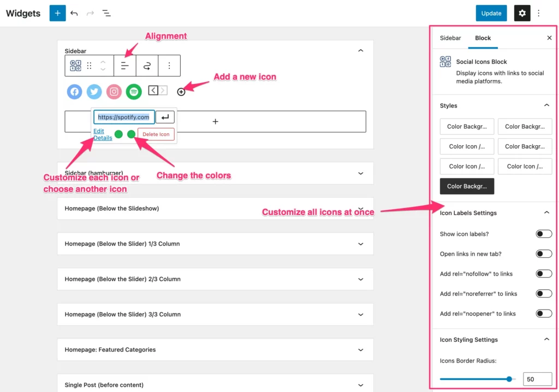Expand Homepage (Below the Slider) 2/3 Column
Screen dimensions: 559x392
pyautogui.click(x=360, y=280)
